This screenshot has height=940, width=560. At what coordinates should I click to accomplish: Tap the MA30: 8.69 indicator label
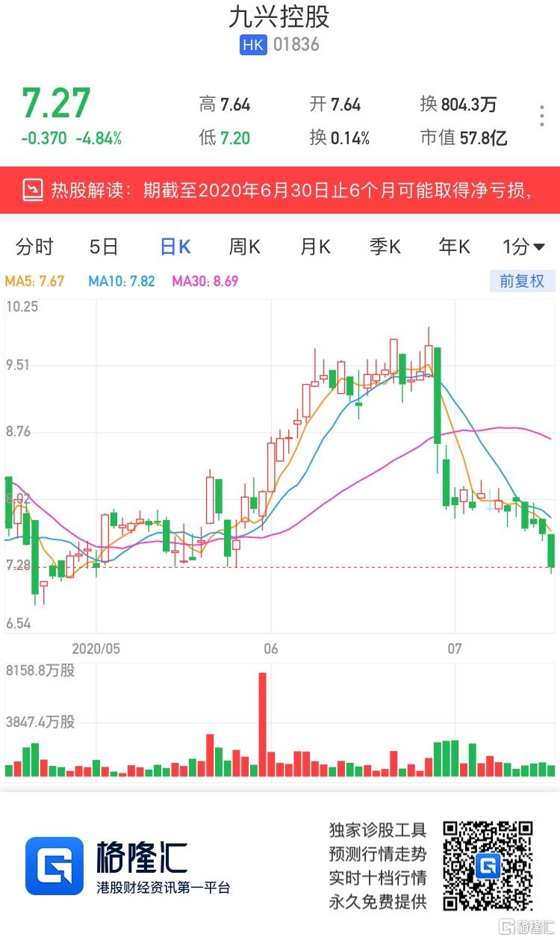click(x=205, y=282)
